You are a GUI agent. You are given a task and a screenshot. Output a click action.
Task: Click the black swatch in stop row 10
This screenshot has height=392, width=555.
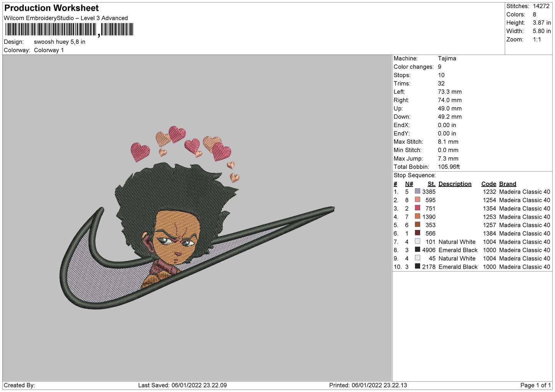[417, 266]
